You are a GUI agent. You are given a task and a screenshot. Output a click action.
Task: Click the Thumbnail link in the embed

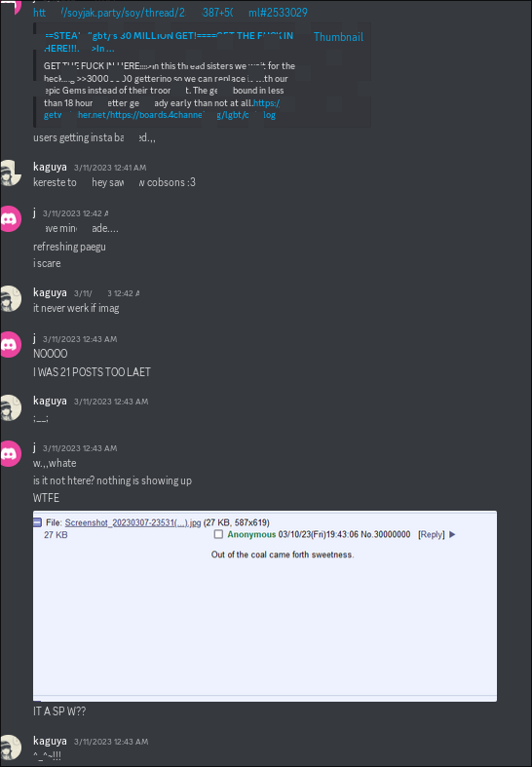[x=338, y=37]
